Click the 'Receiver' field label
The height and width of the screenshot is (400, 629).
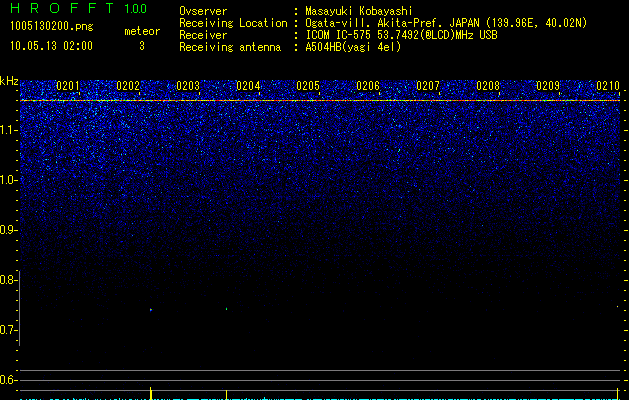(x=203, y=35)
